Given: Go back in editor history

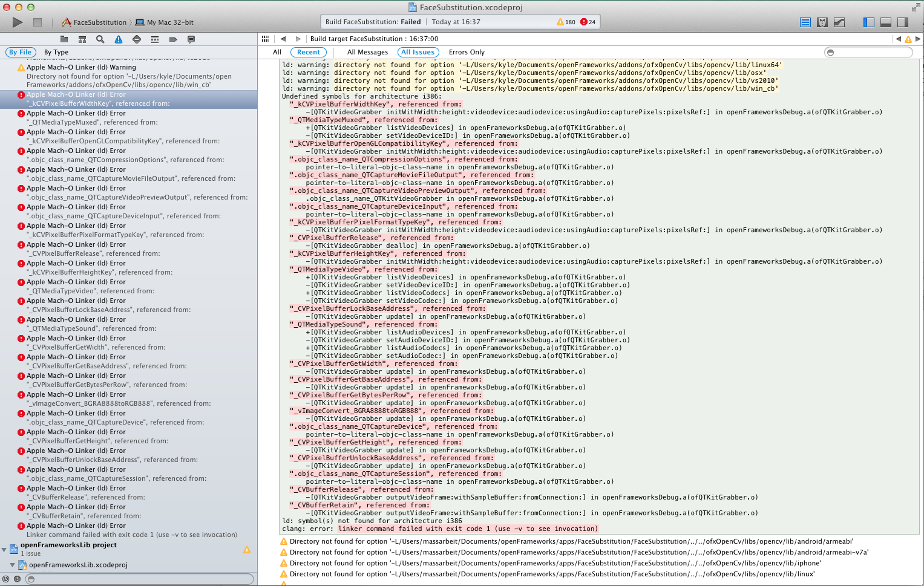Looking at the screenshot, I should (x=283, y=39).
